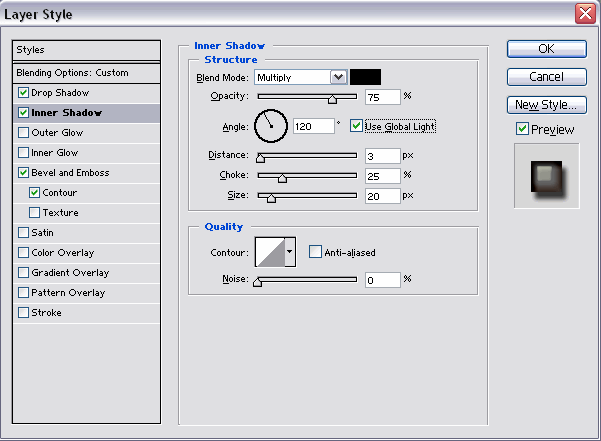Select the Satin label
This screenshot has width=601, height=441.
43,233
